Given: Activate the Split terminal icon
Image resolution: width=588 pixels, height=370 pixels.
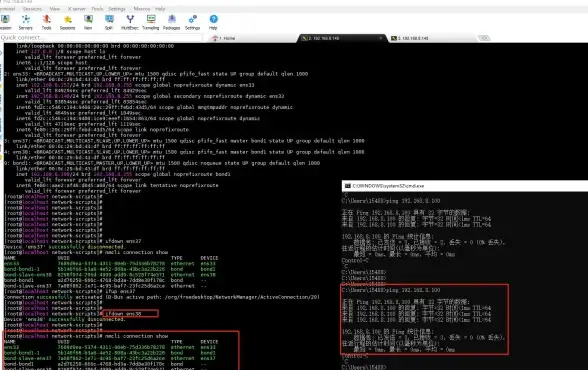Looking at the screenshot, I should coord(109,22).
